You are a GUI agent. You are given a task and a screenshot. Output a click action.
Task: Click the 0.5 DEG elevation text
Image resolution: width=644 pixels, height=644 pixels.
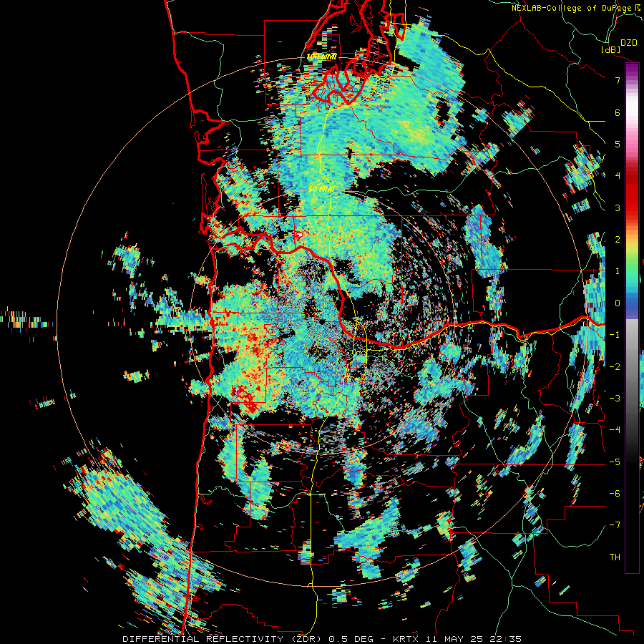click(x=351, y=639)
